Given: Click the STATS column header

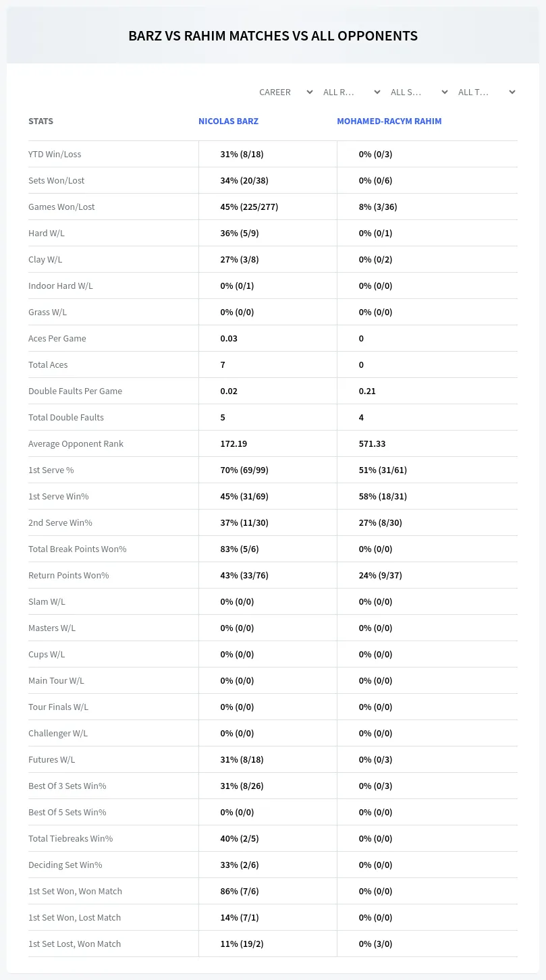Looking at the screenshot, I should [x=40, y=121].
